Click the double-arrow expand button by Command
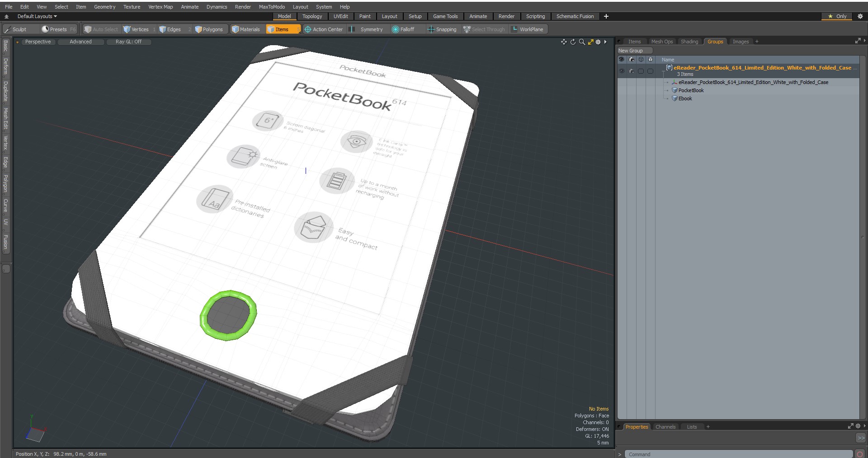 click(861, 438)
